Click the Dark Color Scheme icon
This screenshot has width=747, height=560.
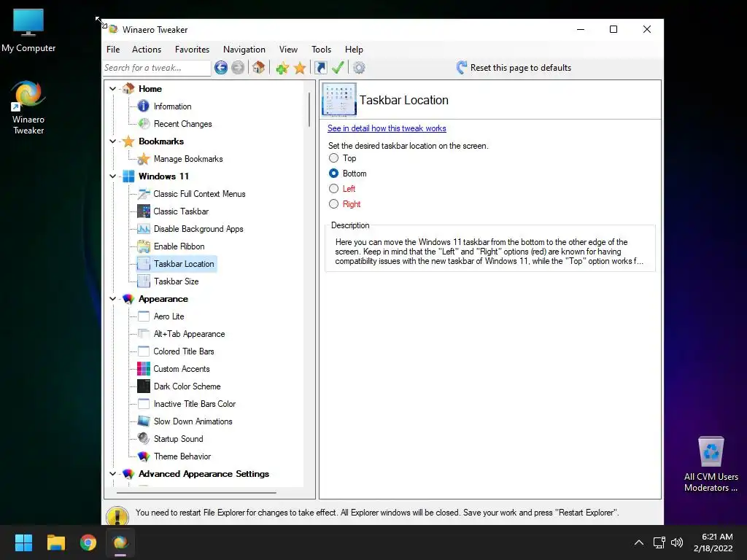pos(144,386)
